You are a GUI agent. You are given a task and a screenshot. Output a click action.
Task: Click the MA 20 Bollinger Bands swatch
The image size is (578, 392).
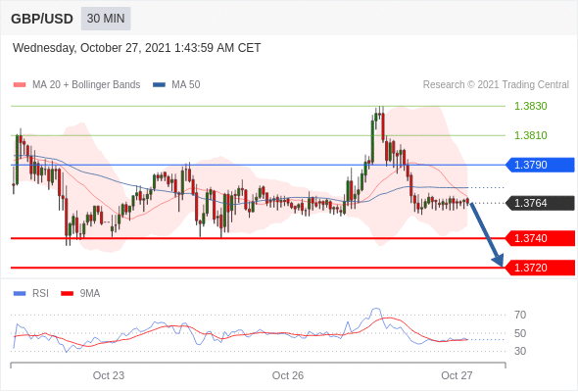tap(20, 85)
